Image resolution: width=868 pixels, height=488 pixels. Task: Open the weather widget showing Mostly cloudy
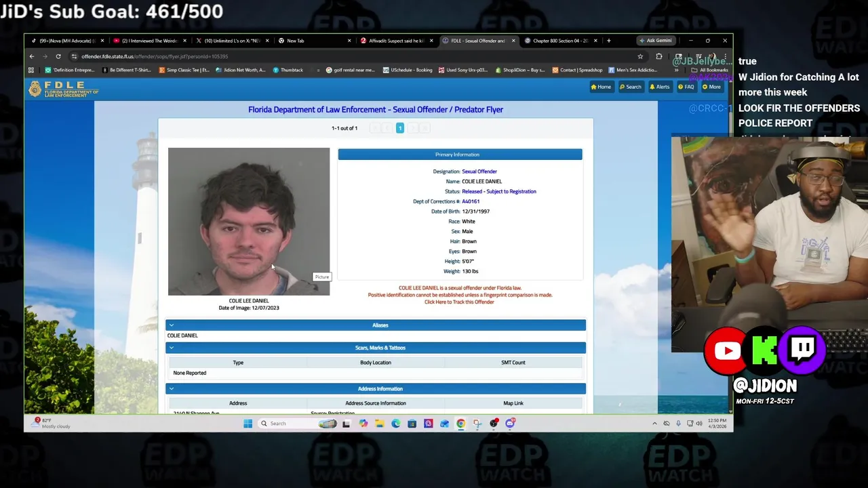(x=52, y=423)
